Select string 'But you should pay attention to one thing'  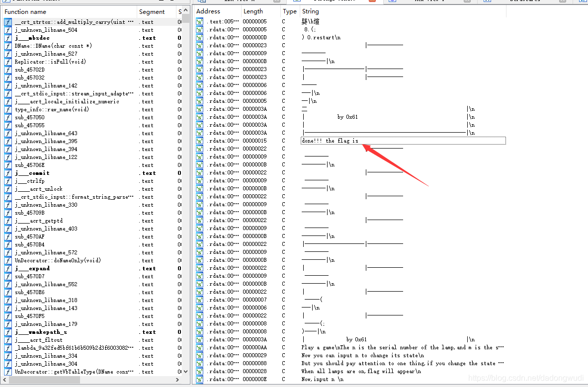click(403, 363)
